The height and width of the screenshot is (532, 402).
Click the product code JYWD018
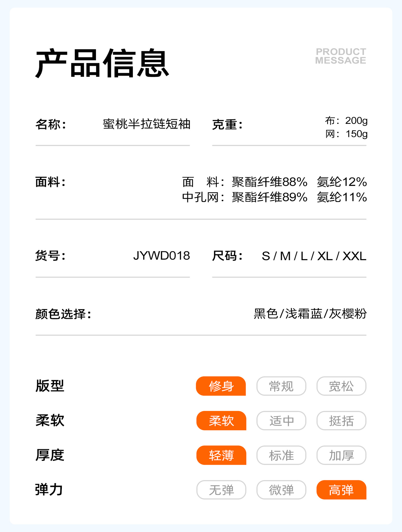pos(161,256)
